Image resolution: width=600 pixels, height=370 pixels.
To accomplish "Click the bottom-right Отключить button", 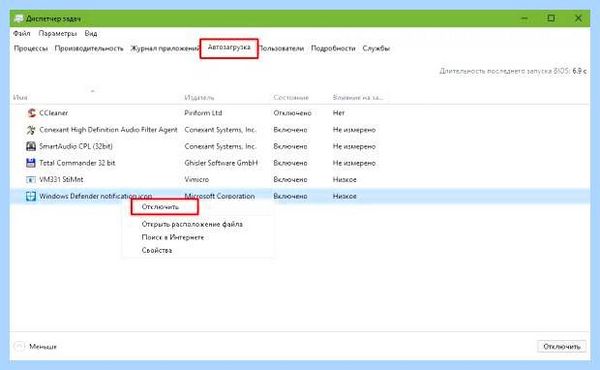I will [x=562, y=346].
